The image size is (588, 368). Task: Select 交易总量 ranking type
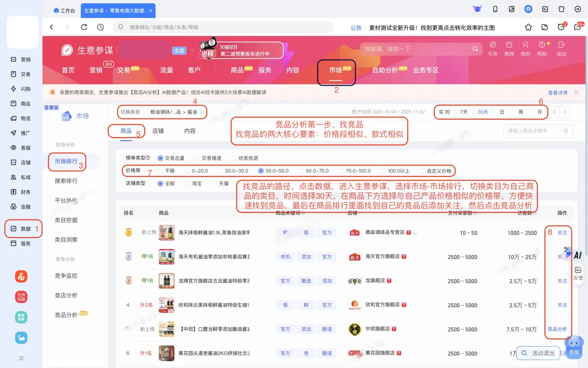pyautogui.click(x=171, y=158)
